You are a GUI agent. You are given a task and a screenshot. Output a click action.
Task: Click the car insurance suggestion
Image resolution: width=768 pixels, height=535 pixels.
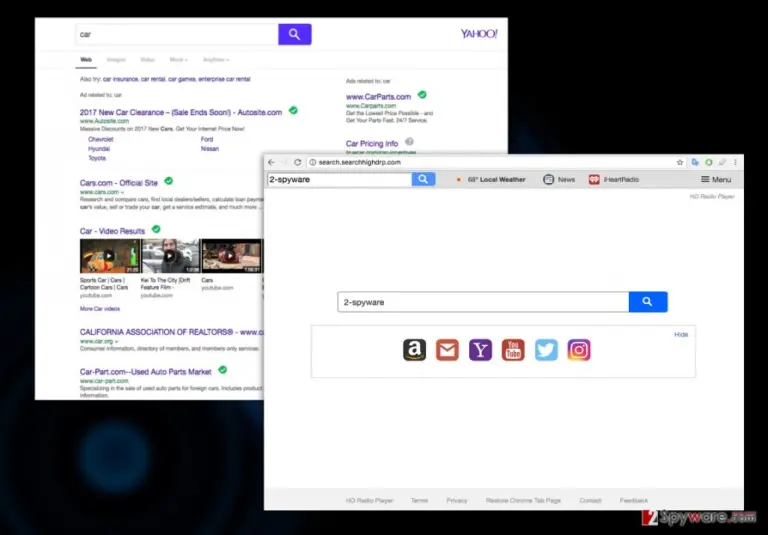120,79
